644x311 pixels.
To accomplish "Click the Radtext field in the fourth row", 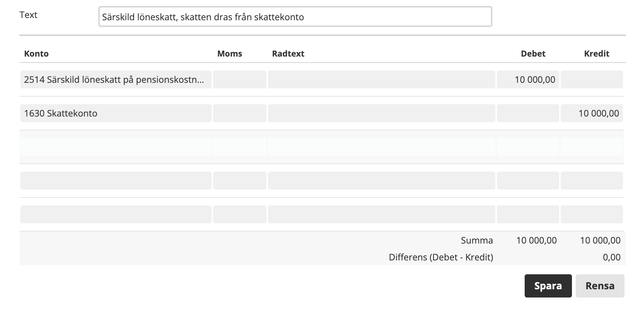I will click(x=382, y=181).
